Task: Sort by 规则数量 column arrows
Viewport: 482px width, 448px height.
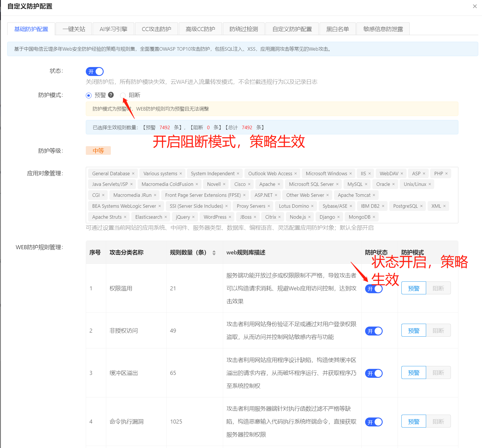Action: click(214, 253)
